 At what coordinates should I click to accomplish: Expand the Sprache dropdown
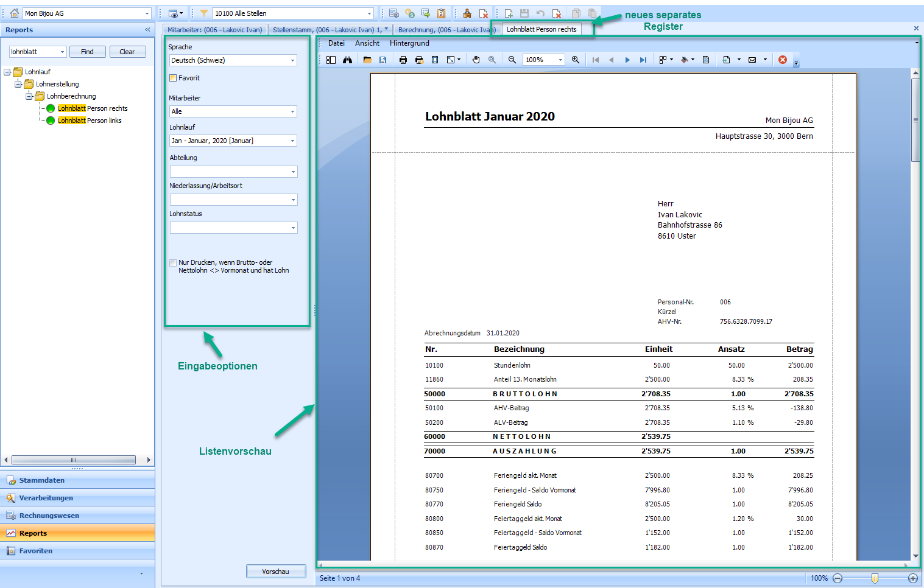[x=292, y=60]
